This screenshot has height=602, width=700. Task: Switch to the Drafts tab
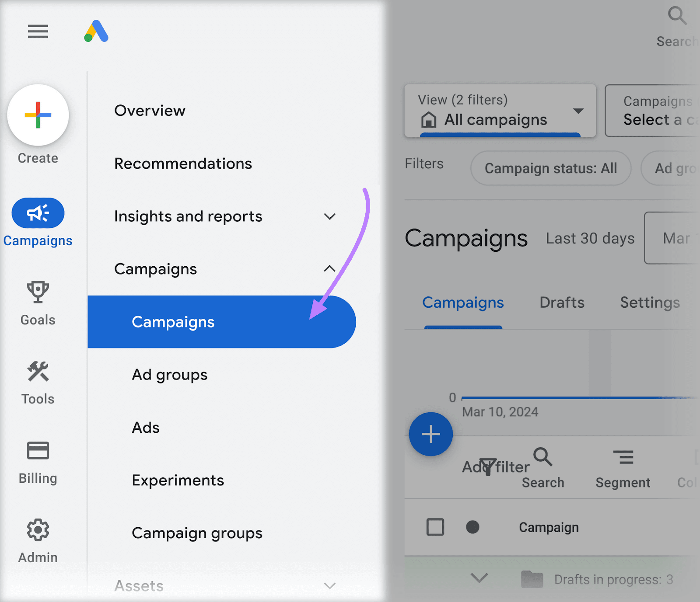[562, 303]
